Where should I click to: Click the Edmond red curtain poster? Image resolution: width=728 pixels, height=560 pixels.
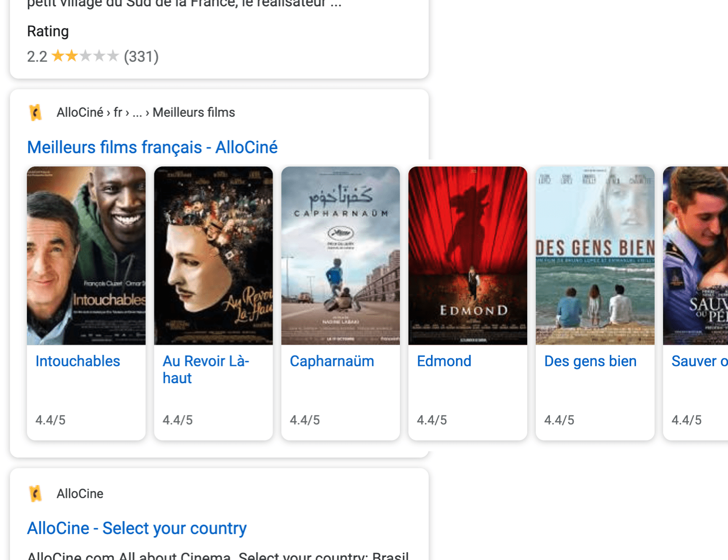point(468,256)
